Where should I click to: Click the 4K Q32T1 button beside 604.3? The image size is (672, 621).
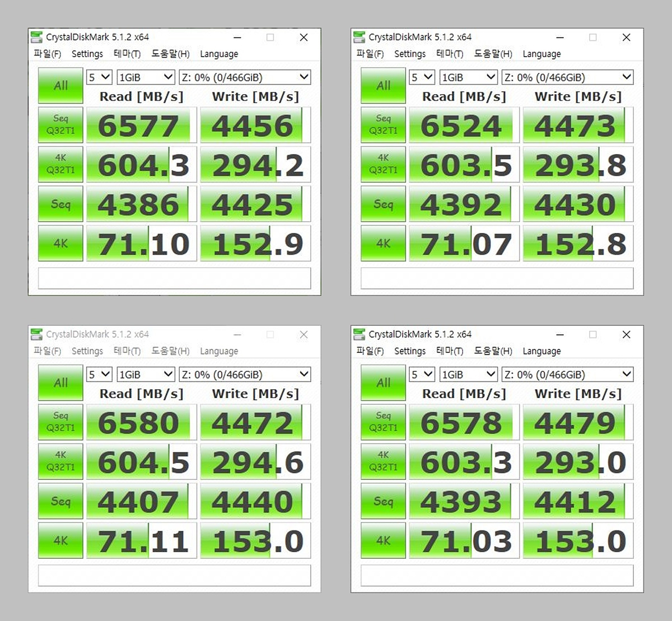click(x=60, y=164)
